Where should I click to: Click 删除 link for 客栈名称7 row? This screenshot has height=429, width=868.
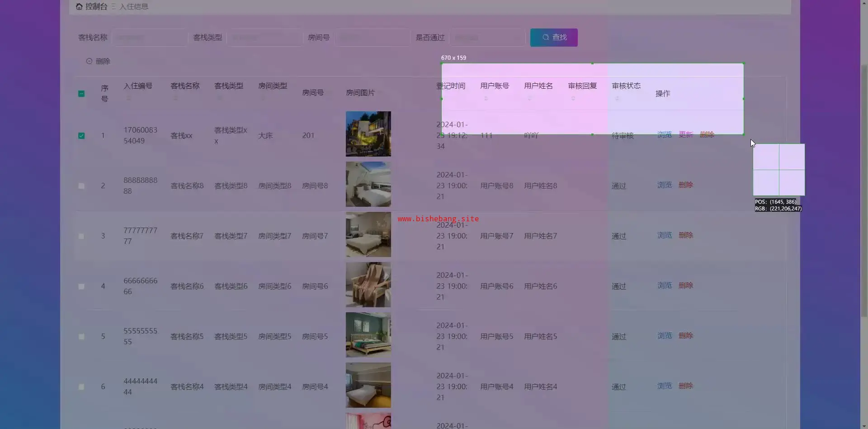click(685, 235)
